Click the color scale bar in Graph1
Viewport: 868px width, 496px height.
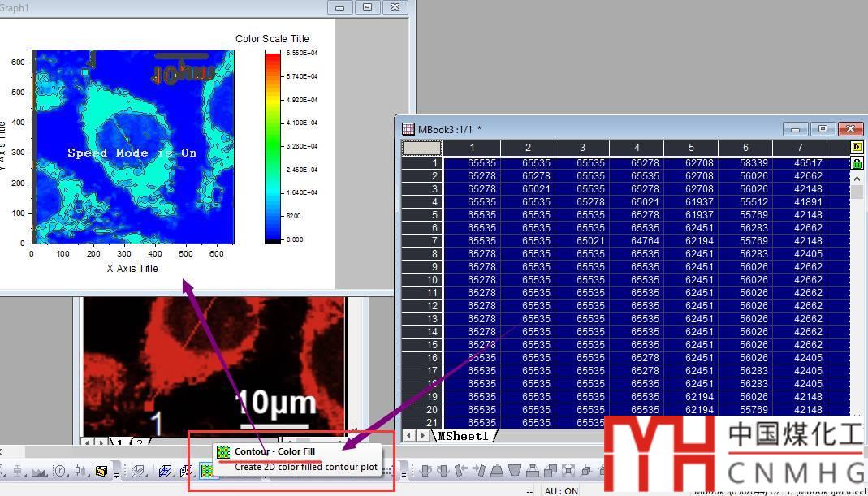(272, 146)
